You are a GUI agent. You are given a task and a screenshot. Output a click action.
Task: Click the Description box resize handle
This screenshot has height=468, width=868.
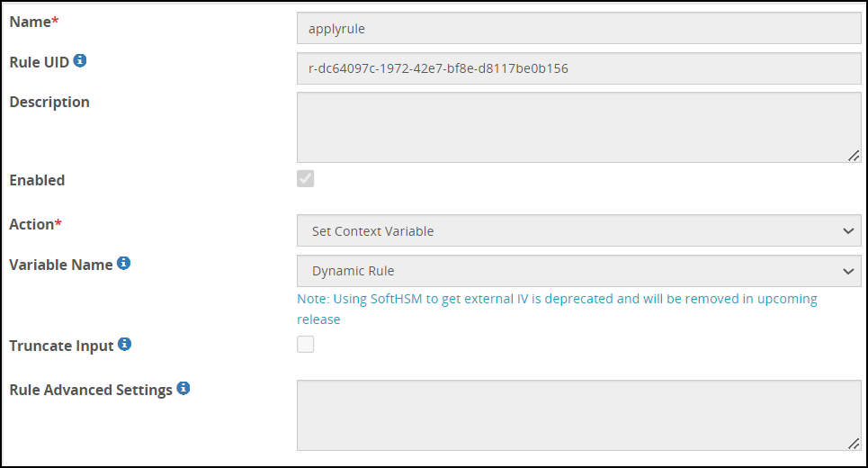tap(853, 156)
